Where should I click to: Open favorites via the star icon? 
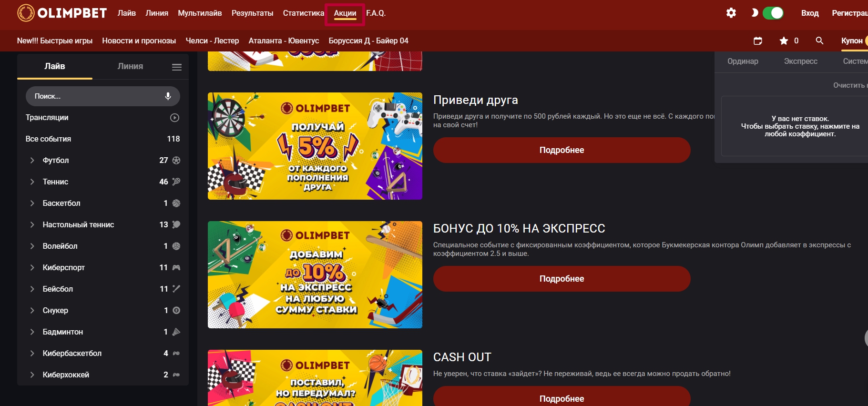(x=784, y=41)
